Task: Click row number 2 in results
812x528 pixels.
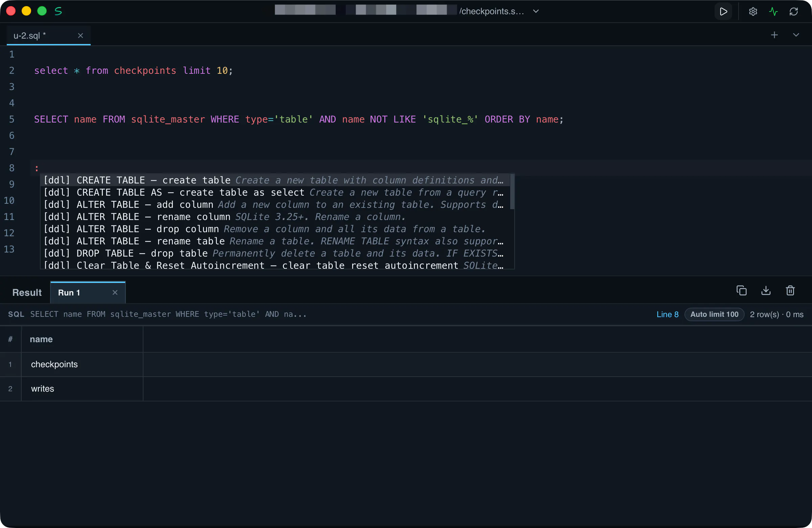Action: coord(10,389)
